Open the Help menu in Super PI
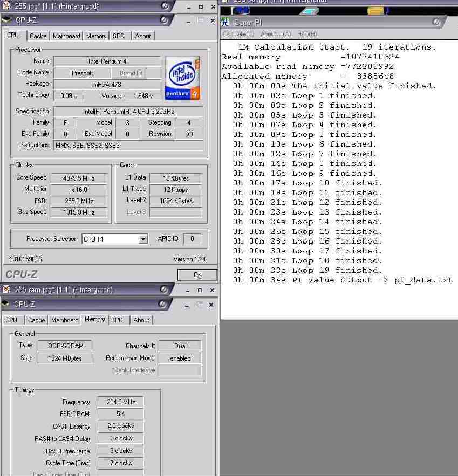458x476 pixels. pyautogui.click(x=307, y=34)
